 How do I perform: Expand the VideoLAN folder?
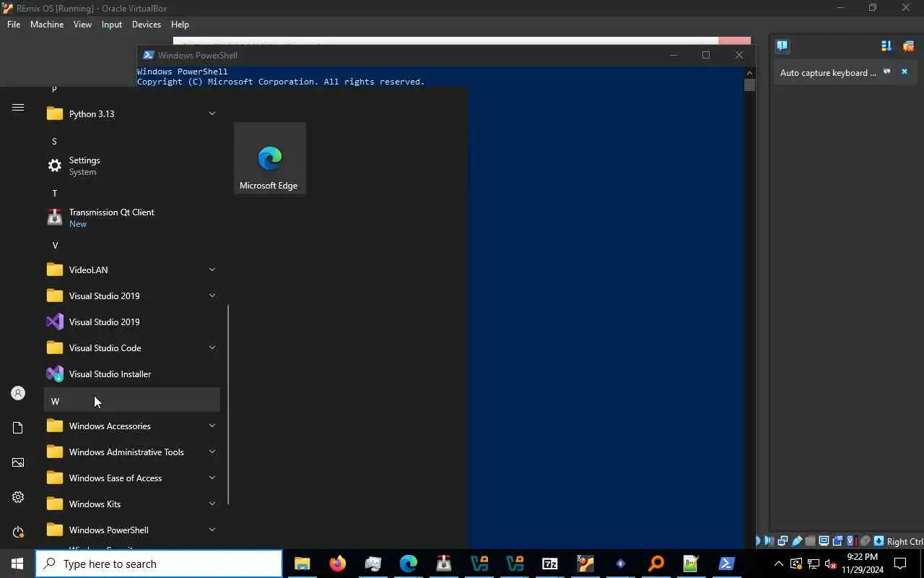click(132, 269)
